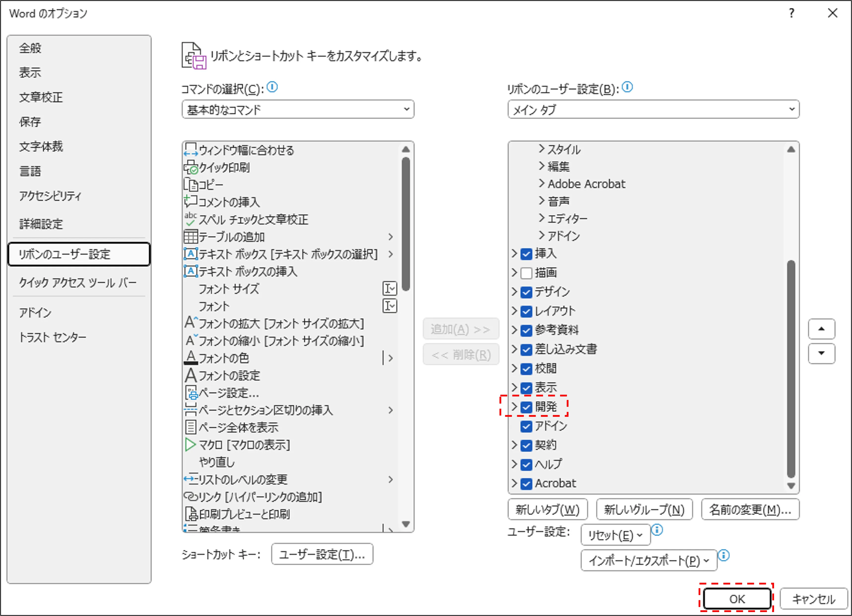This screenshot has width=852, height=616.
Task: Open the 詳細設定 options category
Action: pos(41,224)
